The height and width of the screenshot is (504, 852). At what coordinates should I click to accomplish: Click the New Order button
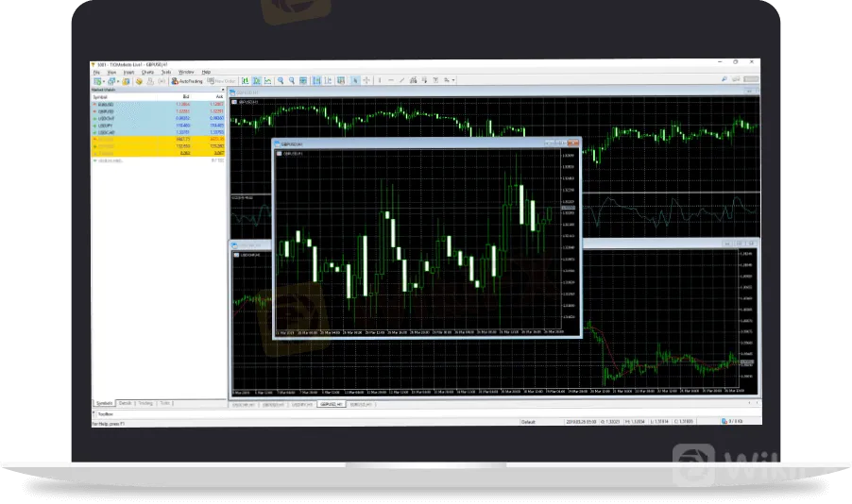coord(222,80)
